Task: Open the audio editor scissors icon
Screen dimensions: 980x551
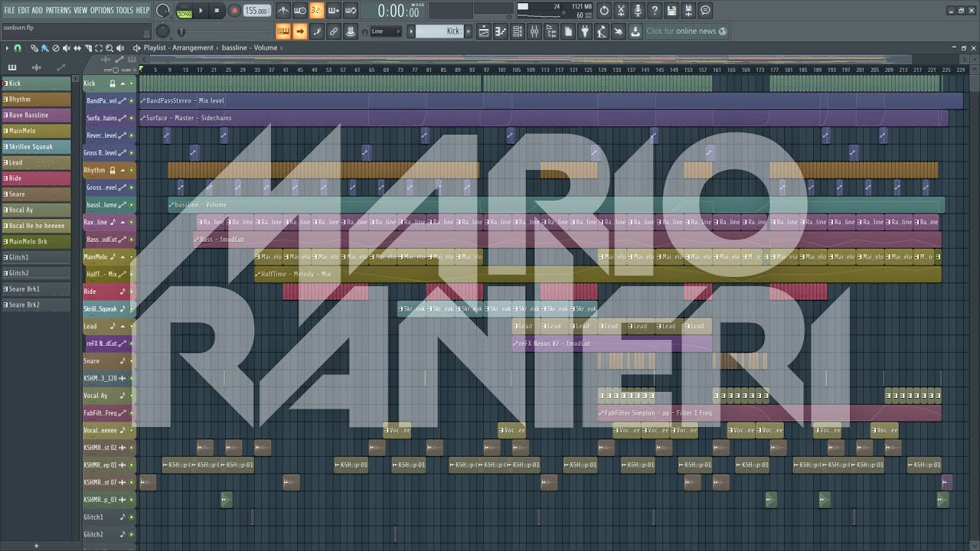Action: click(621, 11)
